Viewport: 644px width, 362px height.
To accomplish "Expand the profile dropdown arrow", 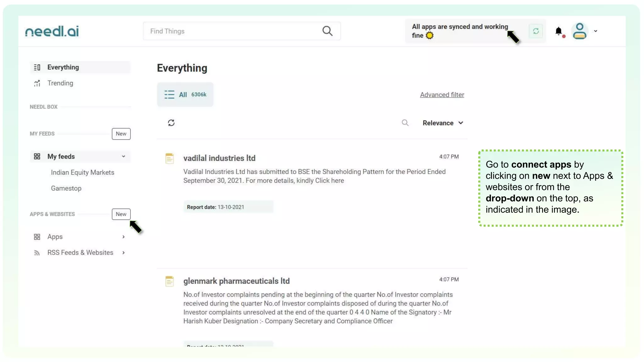I will 596,31.
